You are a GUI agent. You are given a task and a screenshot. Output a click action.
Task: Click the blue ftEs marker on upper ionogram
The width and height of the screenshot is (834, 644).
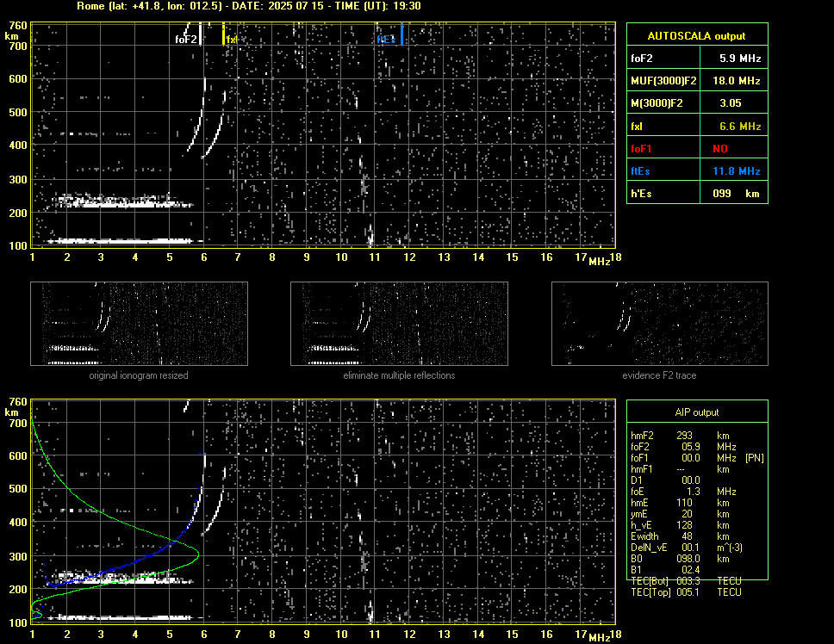point(401,34)
